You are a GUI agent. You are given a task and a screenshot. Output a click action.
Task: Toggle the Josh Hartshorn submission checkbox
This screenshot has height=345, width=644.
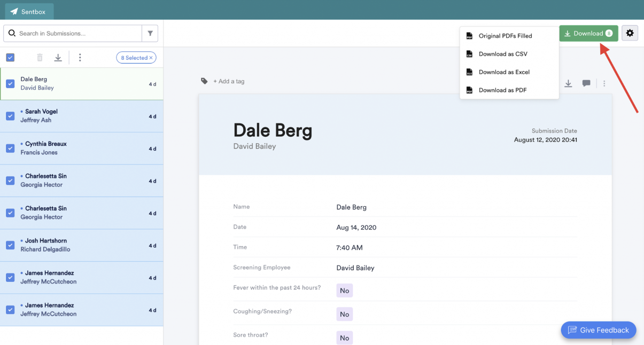10,245
